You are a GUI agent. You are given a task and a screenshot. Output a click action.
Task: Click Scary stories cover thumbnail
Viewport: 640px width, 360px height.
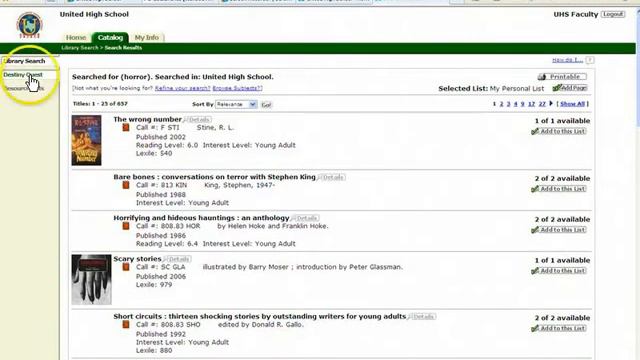click(x=91, y=280)
